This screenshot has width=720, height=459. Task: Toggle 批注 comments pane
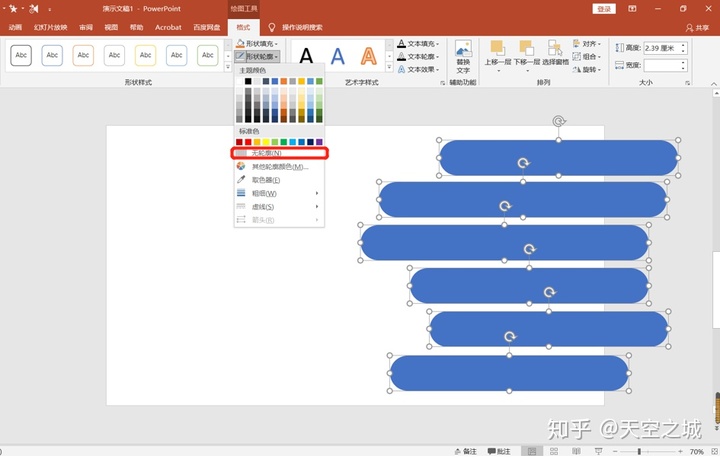coord(499,452)
